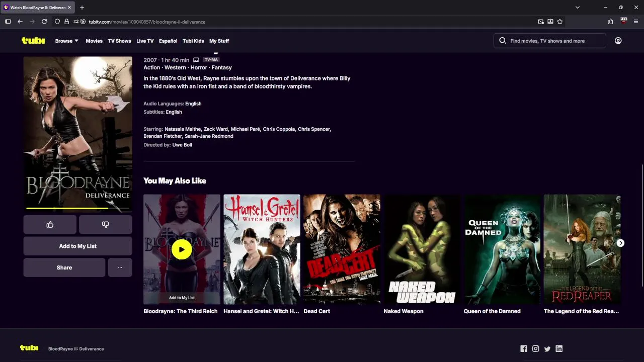Image resolution: width=644 pixels, height=362 pixels.
Task: Click the yellow watch progress bar on the poster
Action: click(x=67, y=208)
